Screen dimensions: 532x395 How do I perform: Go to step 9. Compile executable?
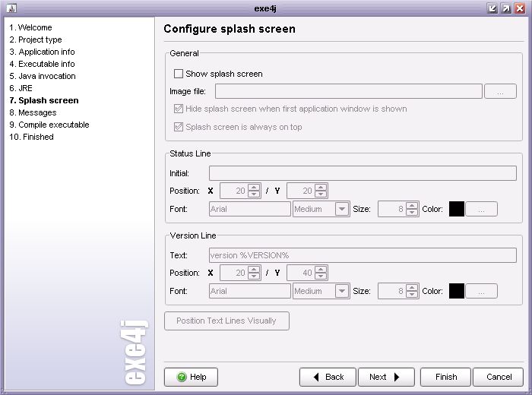(49, 125)
